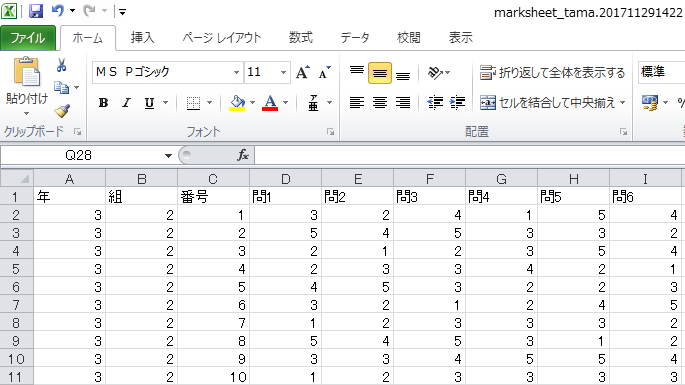Click cell C1 containing 番号
685x385 pixels.
(213, 197)
